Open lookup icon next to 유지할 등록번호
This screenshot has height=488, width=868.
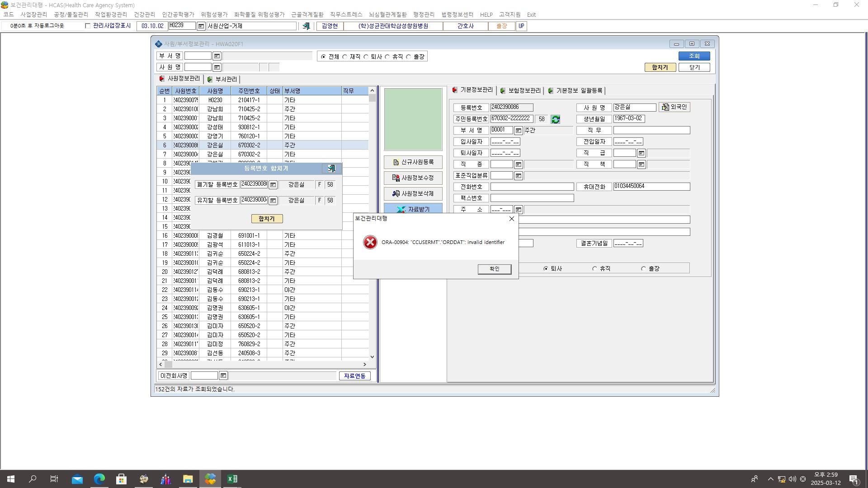tap(273, 201)
